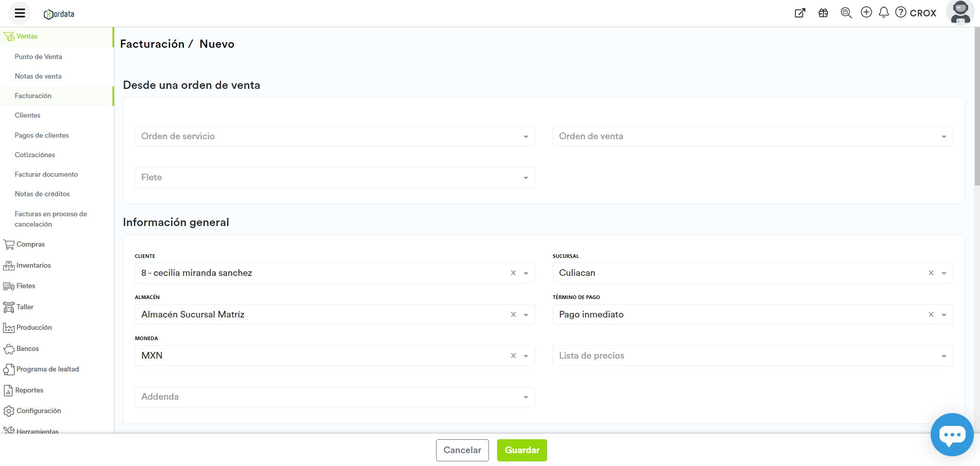
Task: Click the help question mark icon
Action: coord(901,12)
